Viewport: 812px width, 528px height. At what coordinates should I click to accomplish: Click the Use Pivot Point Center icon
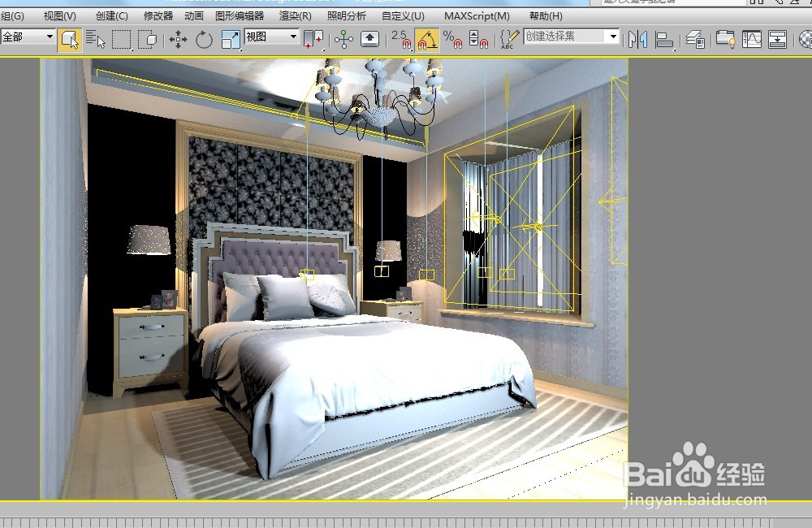click(313, 39)
